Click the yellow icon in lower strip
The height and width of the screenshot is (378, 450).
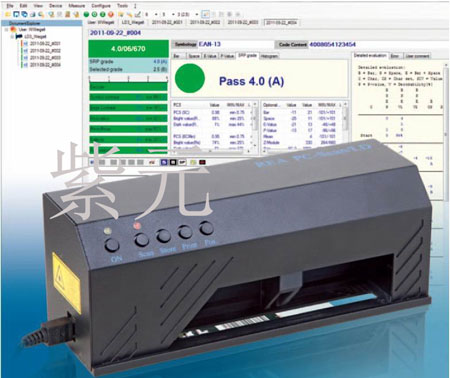point(193,162)
